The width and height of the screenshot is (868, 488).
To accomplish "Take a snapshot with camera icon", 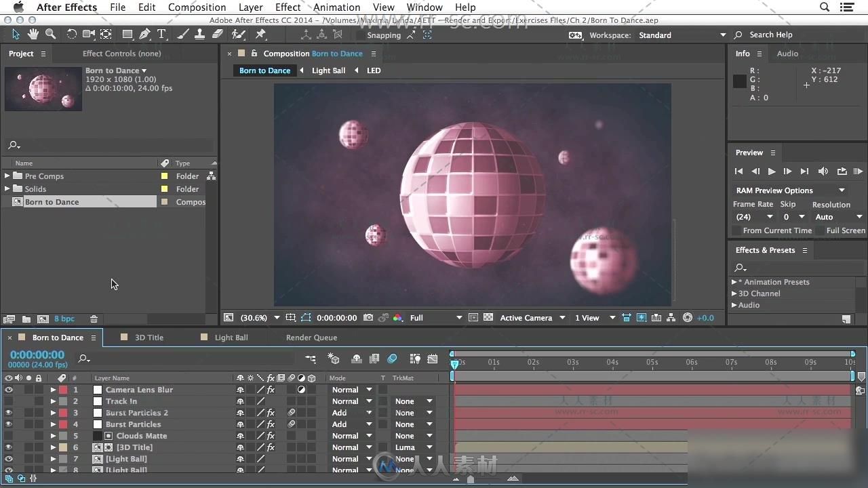I will [x=368, y=317].
